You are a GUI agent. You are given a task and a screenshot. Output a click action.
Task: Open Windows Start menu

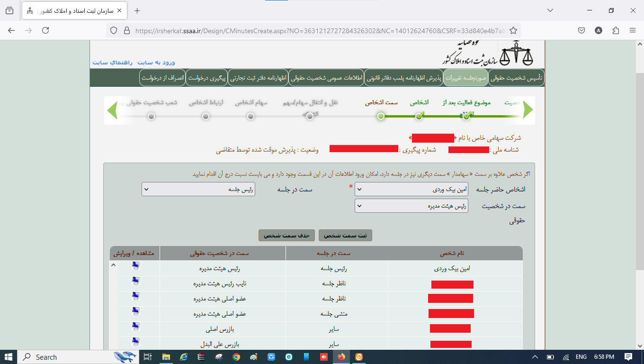pyautogui.click(x=9, y=357)
